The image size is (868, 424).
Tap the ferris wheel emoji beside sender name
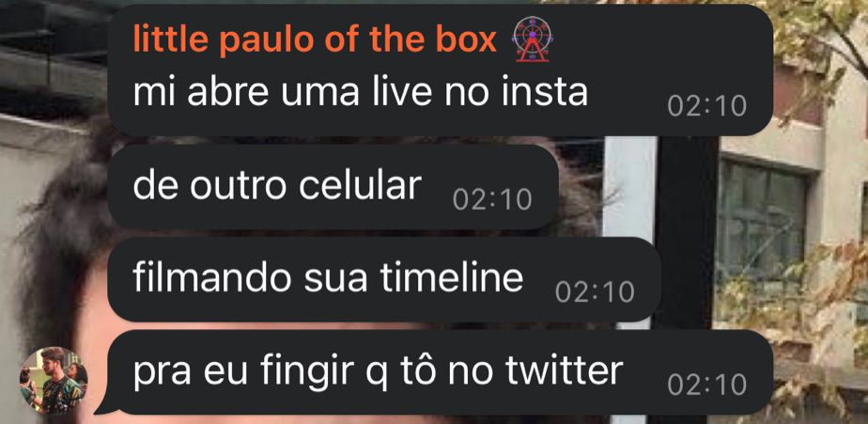[x=532, y=39]
